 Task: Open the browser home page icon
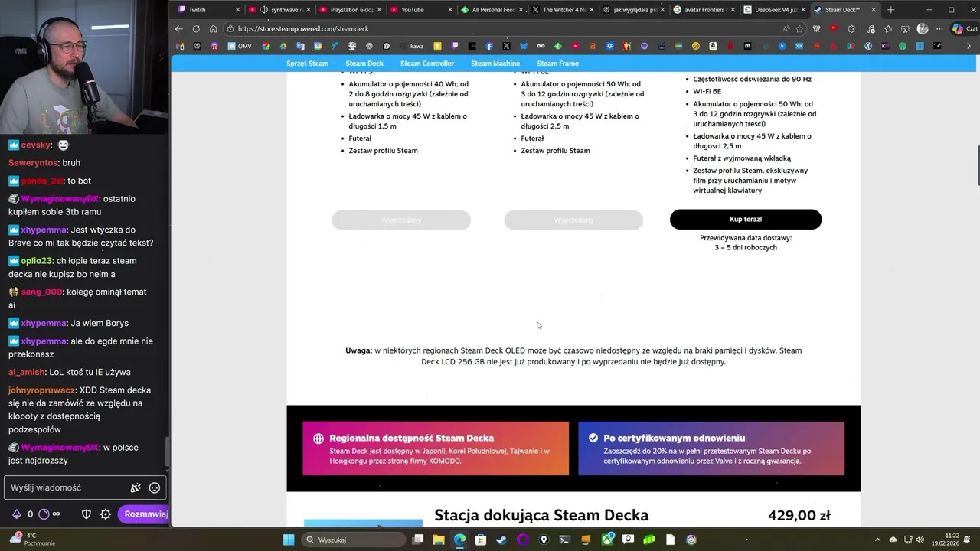coord(213,28)
